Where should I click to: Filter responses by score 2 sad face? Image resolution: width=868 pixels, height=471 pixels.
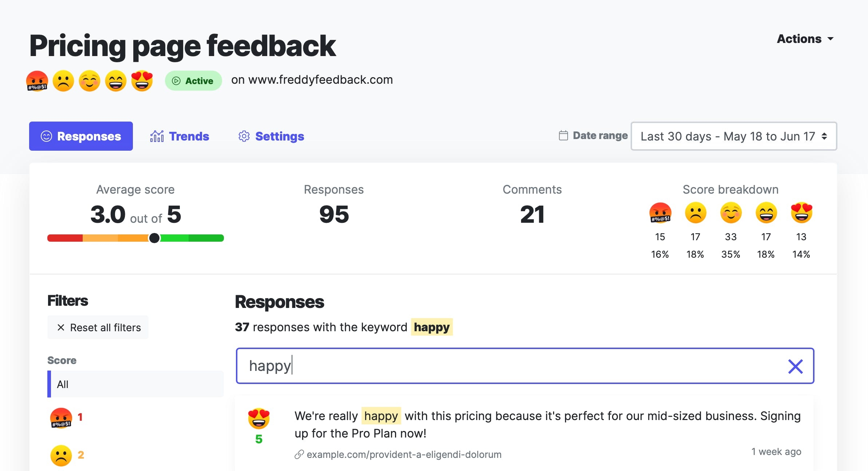point(67,455)
